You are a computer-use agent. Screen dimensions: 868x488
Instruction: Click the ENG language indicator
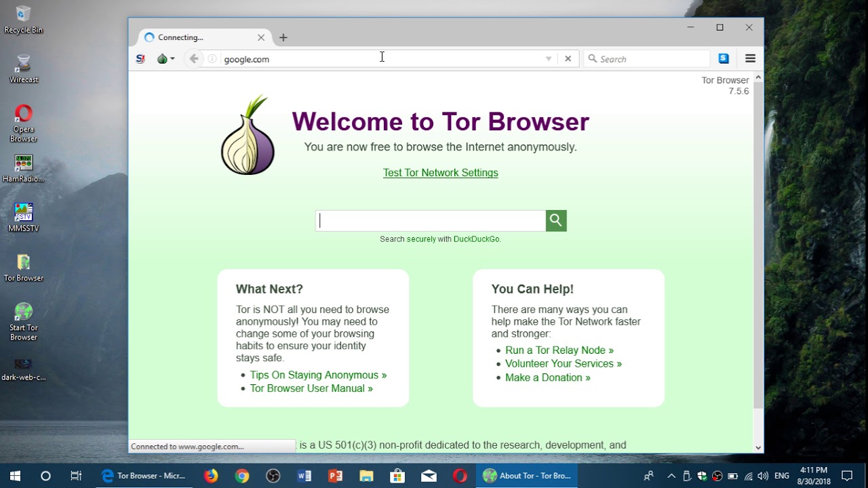[x=782, y=476]
